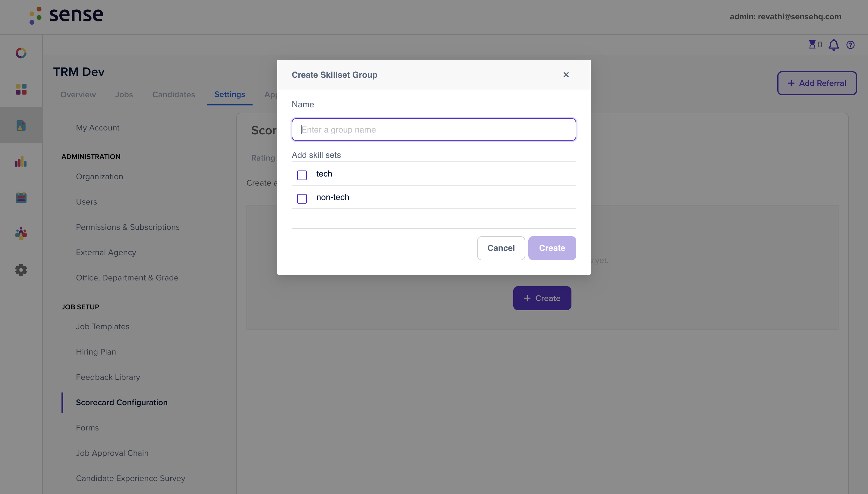
Task: Open Job Approval Chain
Action: [x=112, y=453]
